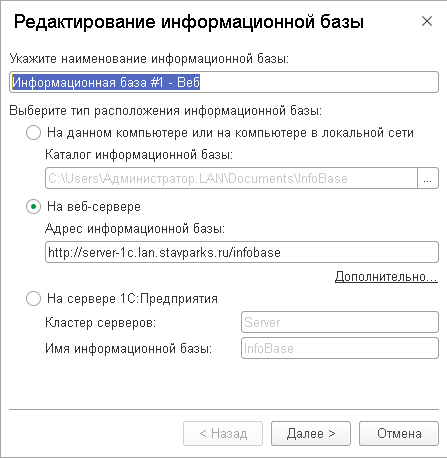
Task: Click the dialog title "Редактирование информационной базы"
Action: pos(189,22)
